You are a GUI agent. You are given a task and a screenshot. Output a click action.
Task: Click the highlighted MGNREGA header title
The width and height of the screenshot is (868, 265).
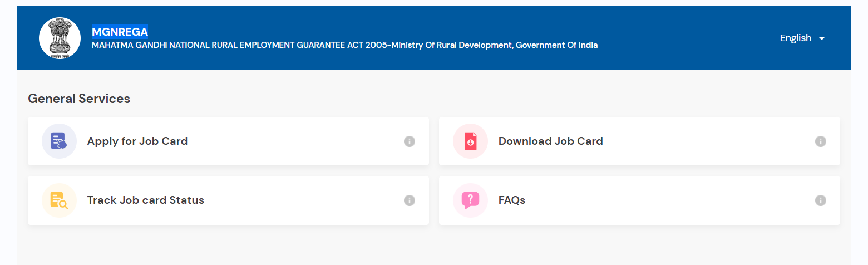120,32
